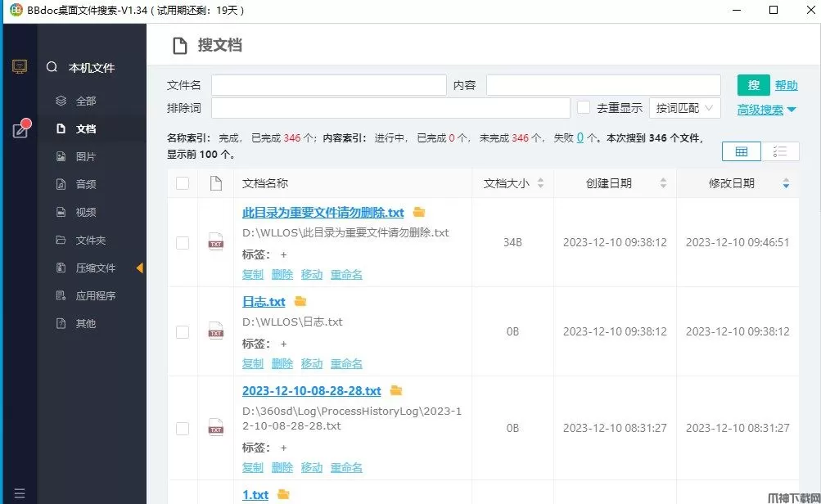Click the BBdoc app logo in title bar
821x504 pixels.
point(16,10)
